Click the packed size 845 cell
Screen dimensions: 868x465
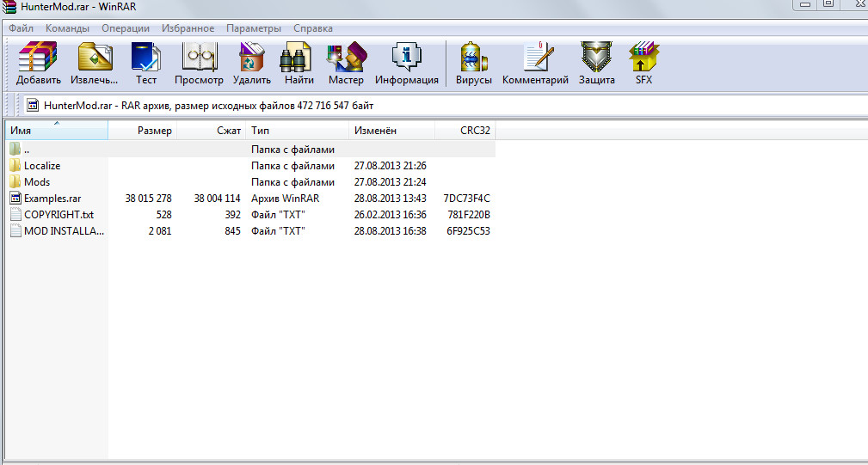coord(232,230)
